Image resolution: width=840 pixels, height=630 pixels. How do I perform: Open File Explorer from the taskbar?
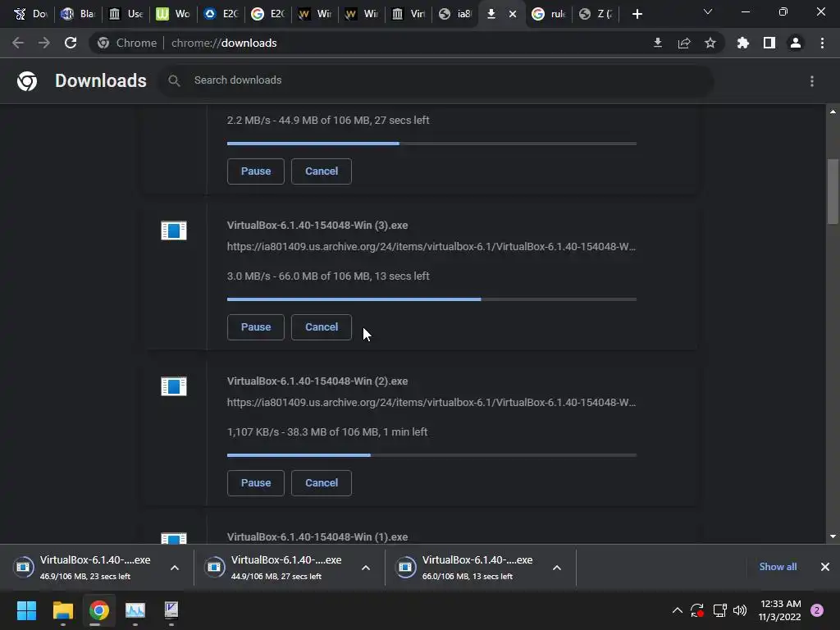[62, 610]
